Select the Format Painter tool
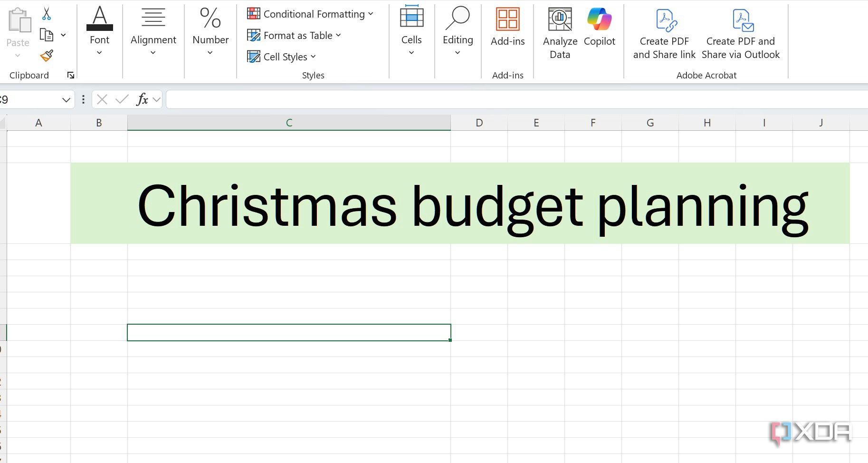The image size is (868, 463). (46, 55)
